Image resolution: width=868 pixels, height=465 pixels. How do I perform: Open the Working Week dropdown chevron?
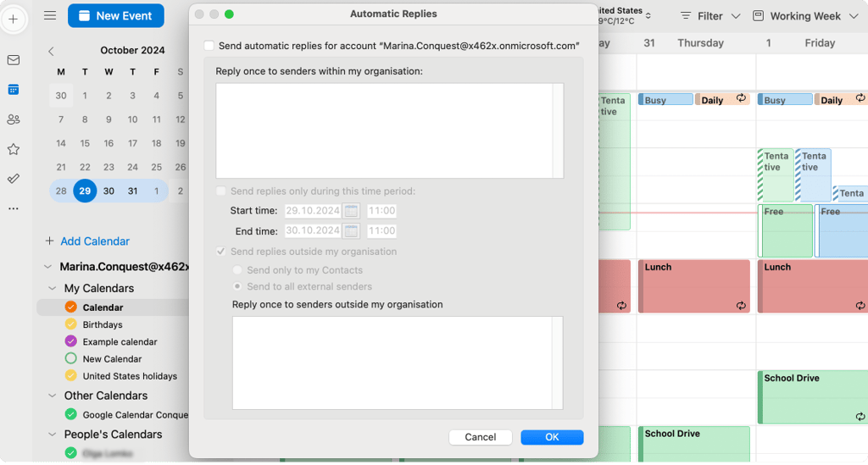pos(854,16)
